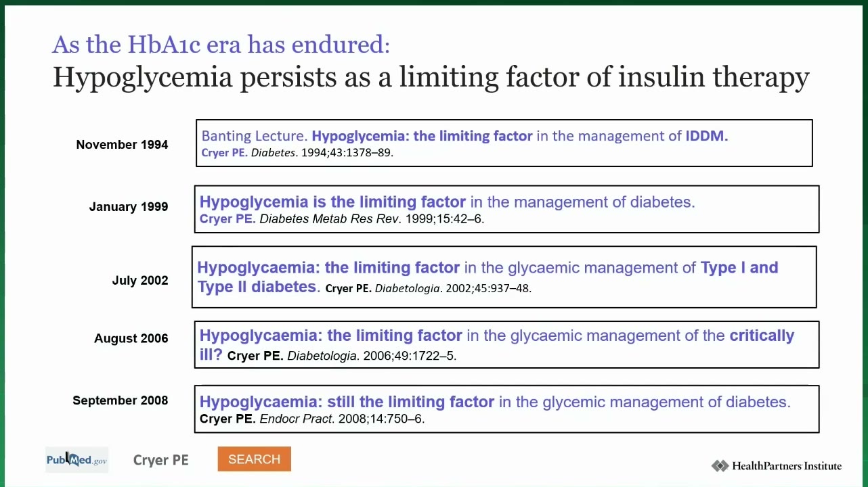Click the November 1994 date label

(122, 144)
